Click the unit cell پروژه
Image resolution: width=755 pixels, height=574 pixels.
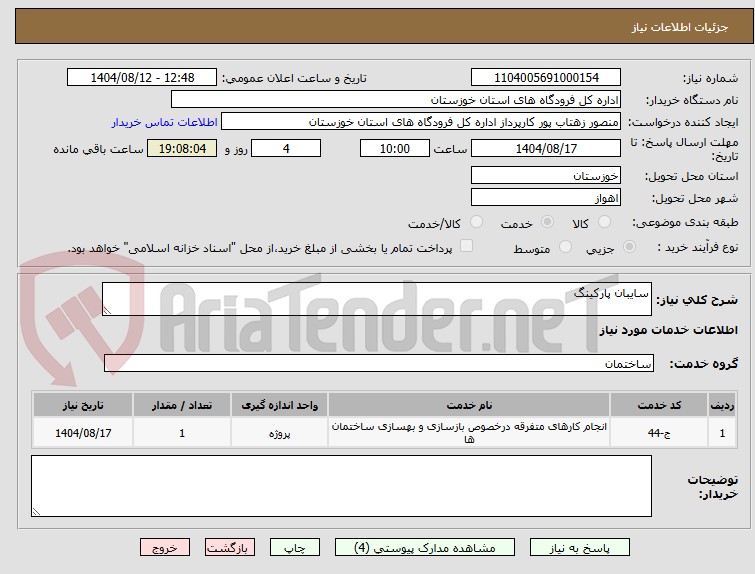(x=279, y=433)
